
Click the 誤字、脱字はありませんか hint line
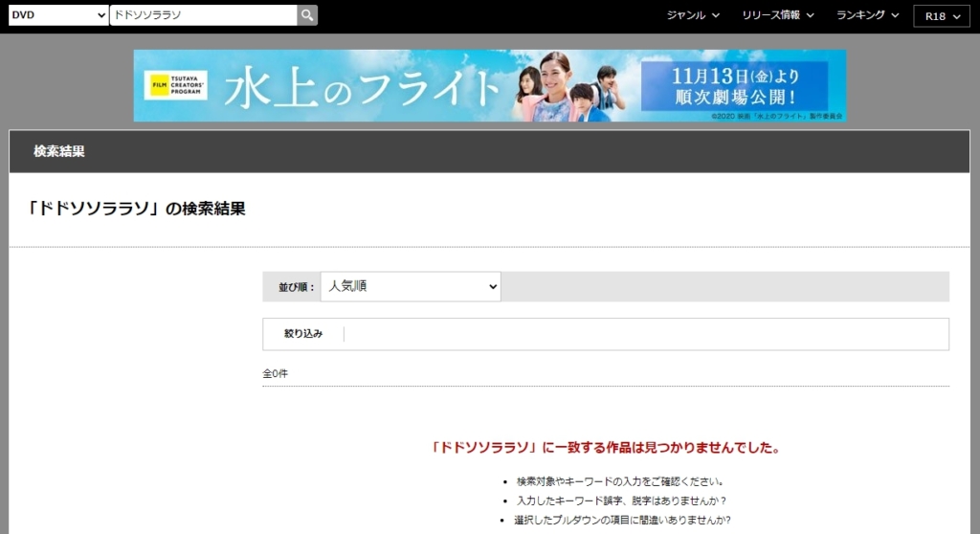pos(621,501)
